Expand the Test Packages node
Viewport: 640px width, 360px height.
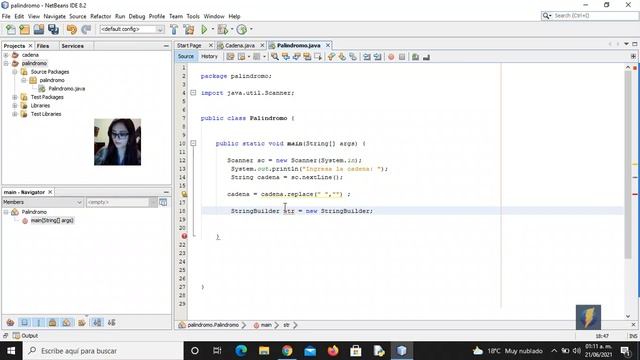15,97
